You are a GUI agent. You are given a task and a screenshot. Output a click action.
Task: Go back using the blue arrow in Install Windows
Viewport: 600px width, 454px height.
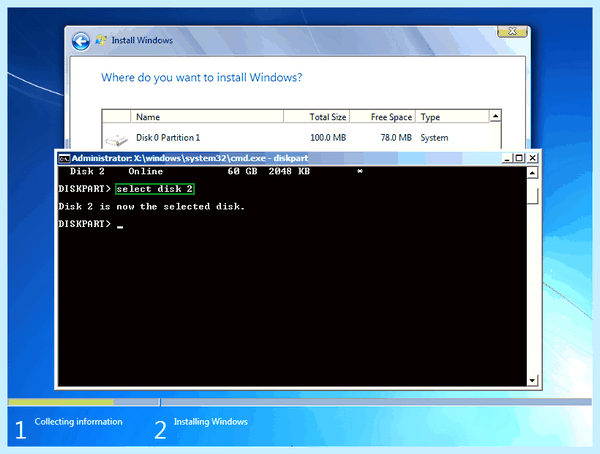(x=81, y=41)
